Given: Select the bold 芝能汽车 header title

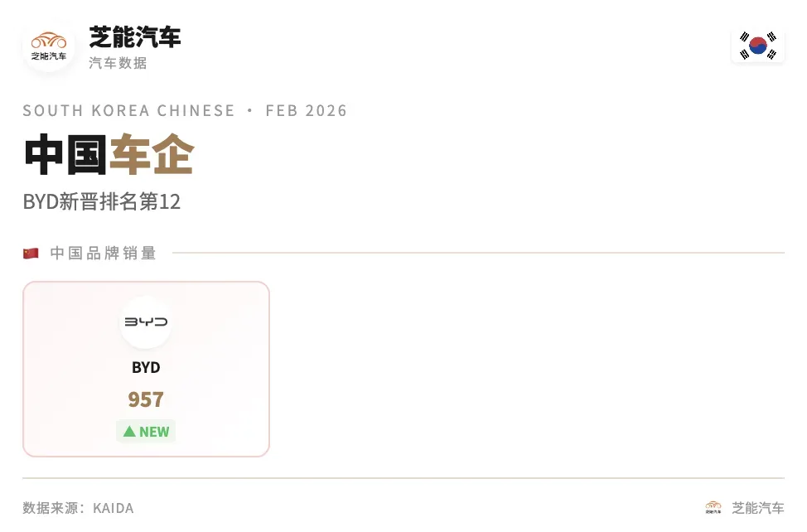Looking at the screenshot, I should 135,36.
